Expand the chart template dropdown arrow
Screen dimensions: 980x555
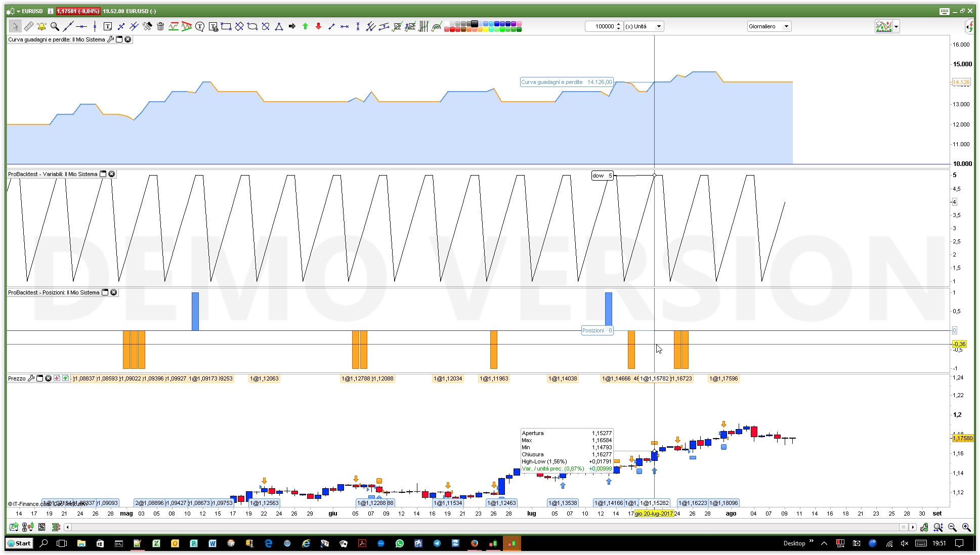tap(897, 26)
